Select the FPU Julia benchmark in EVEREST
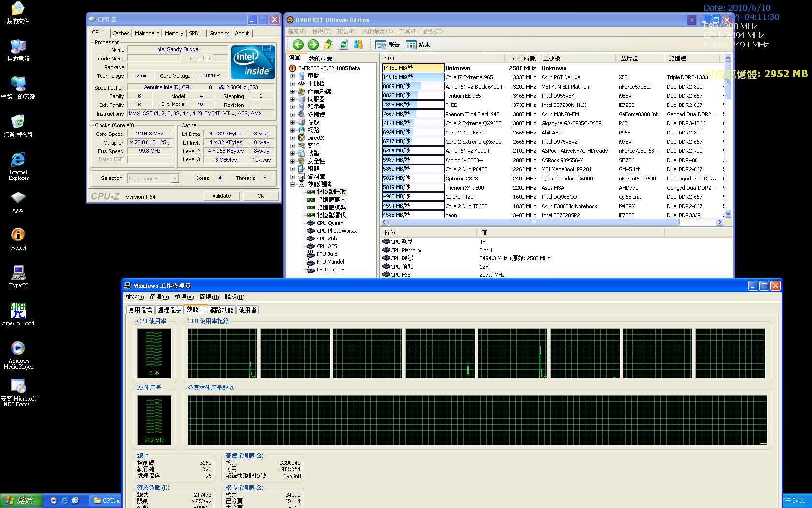 coord(327,254)
